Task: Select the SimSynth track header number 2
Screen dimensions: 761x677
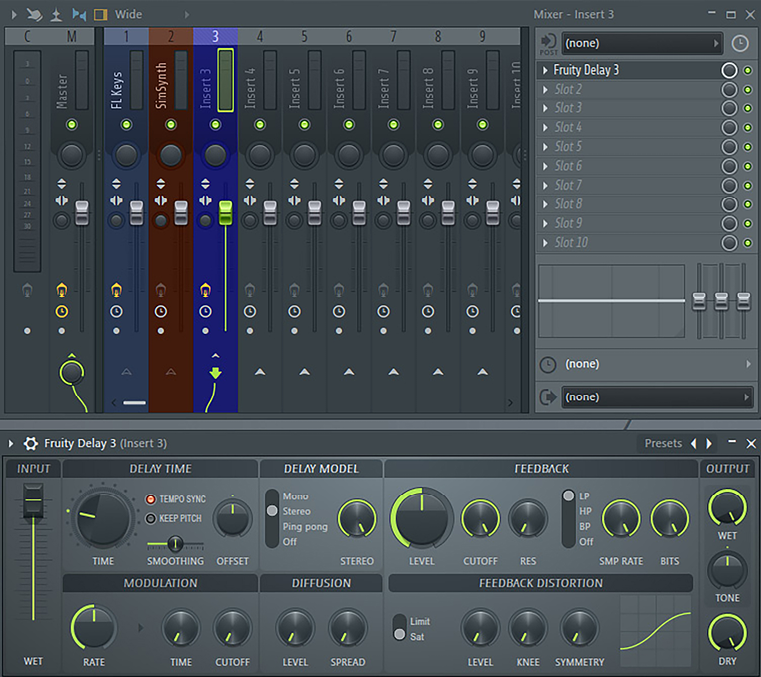Action: tap(171, 36)
